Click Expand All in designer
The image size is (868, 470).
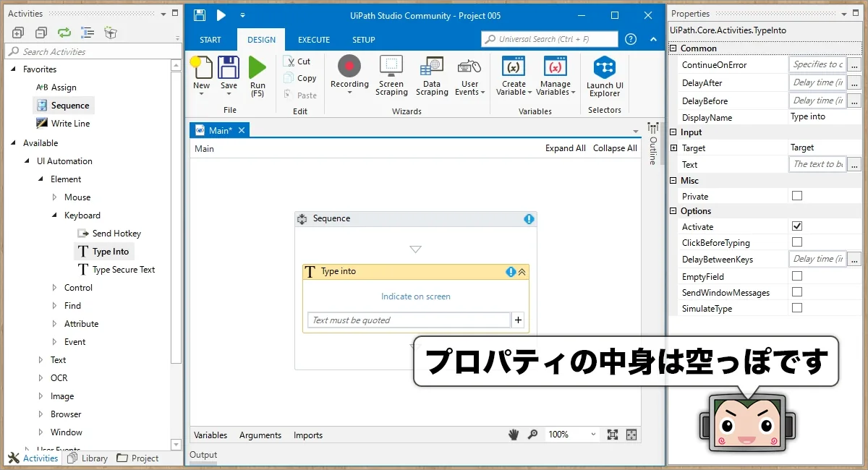click(x=566, y=148)
